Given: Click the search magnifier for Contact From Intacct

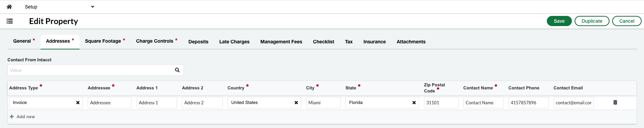Looking at the screenshot, I should [177, 70].
